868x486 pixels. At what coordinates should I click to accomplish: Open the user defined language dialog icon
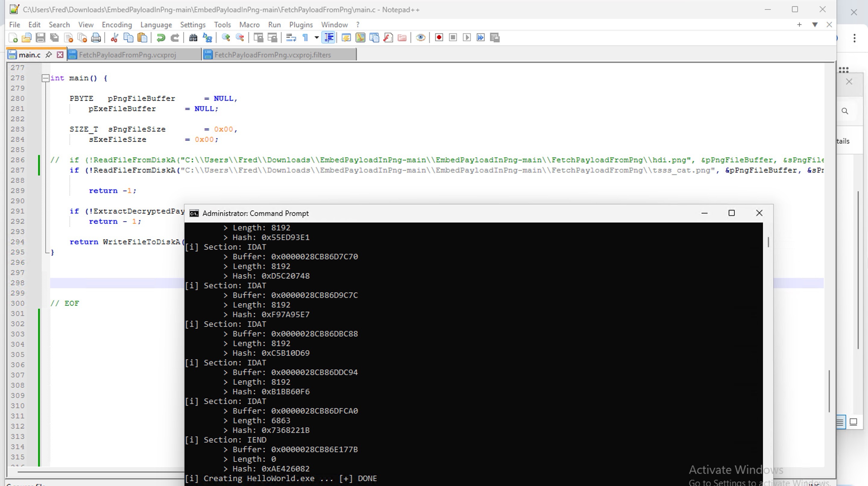(346, 37)
